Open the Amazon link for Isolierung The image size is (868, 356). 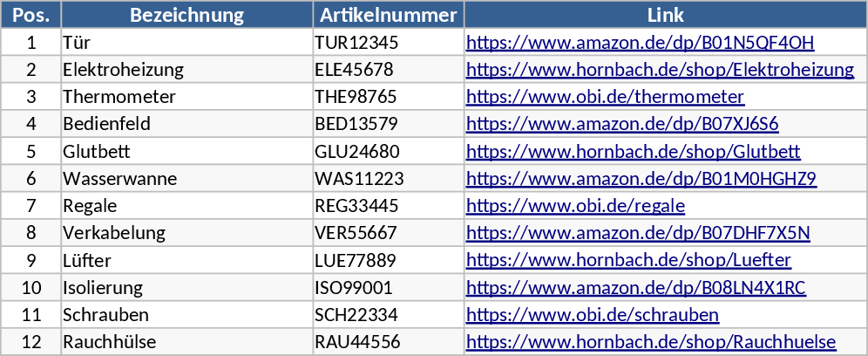pyautogui.click(x=636, y=288)
